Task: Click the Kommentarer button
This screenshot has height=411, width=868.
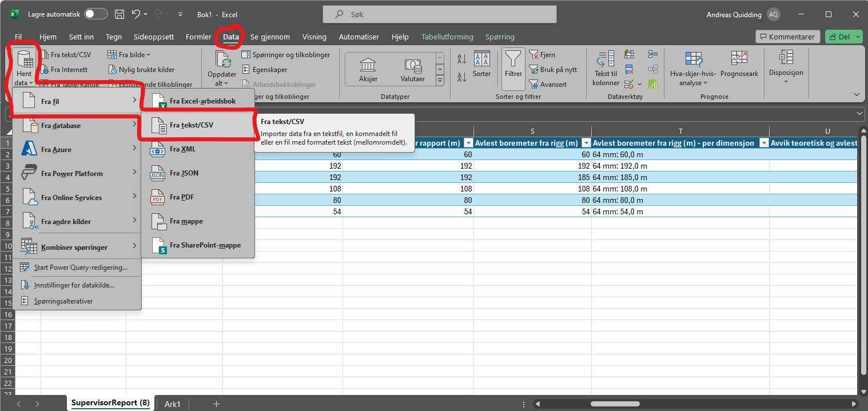Action: point(787,37)
